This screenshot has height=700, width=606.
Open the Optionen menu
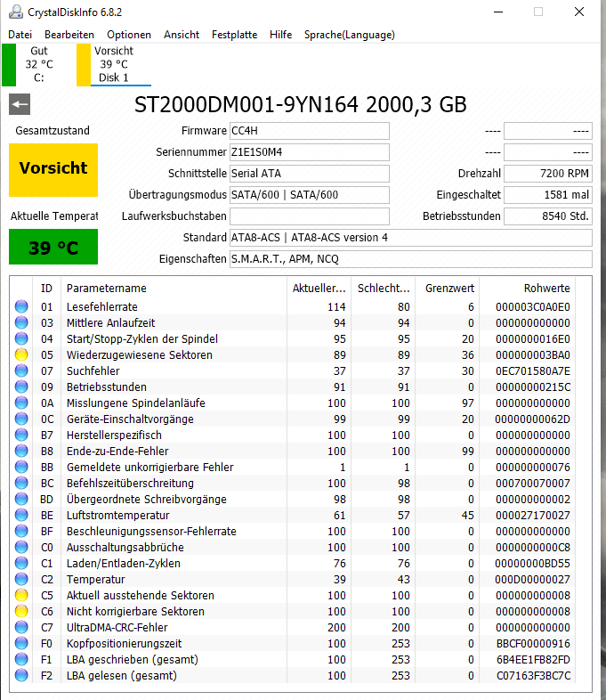point(129,35)
